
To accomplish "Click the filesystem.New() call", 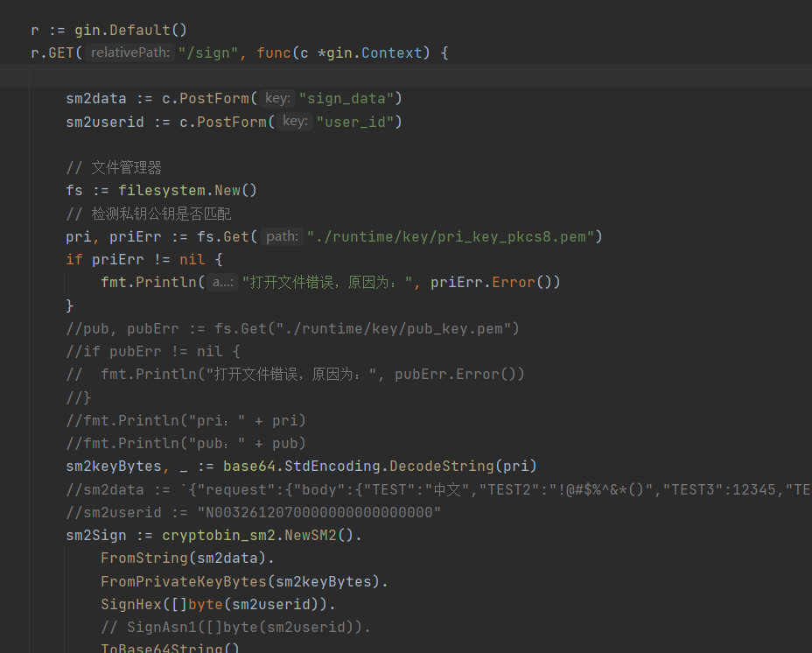I will pyautogui.click(x=187, y=190).
